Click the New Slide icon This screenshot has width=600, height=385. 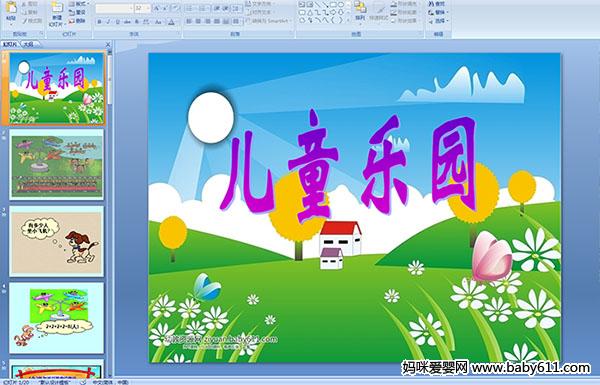[57, 8]
